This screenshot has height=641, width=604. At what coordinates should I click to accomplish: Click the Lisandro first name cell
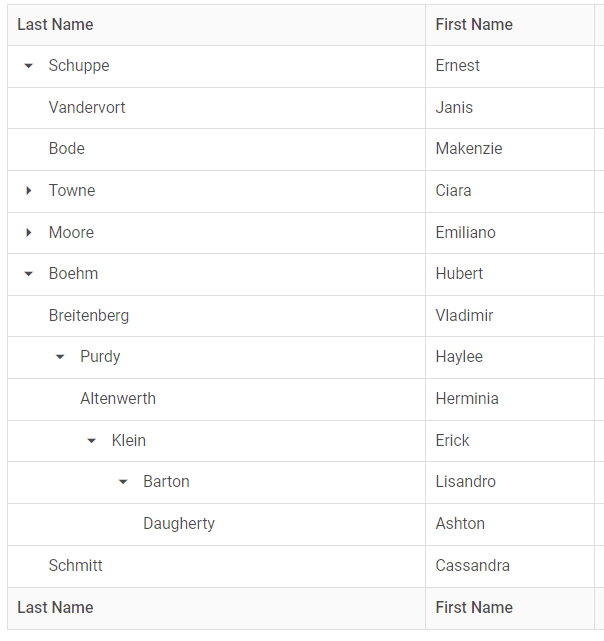(x=466, y=482)
